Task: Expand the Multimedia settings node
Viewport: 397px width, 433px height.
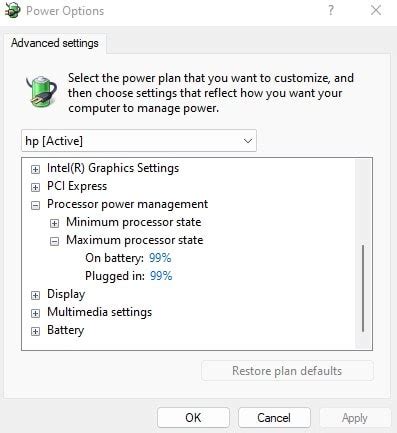Action: point(35,313)
